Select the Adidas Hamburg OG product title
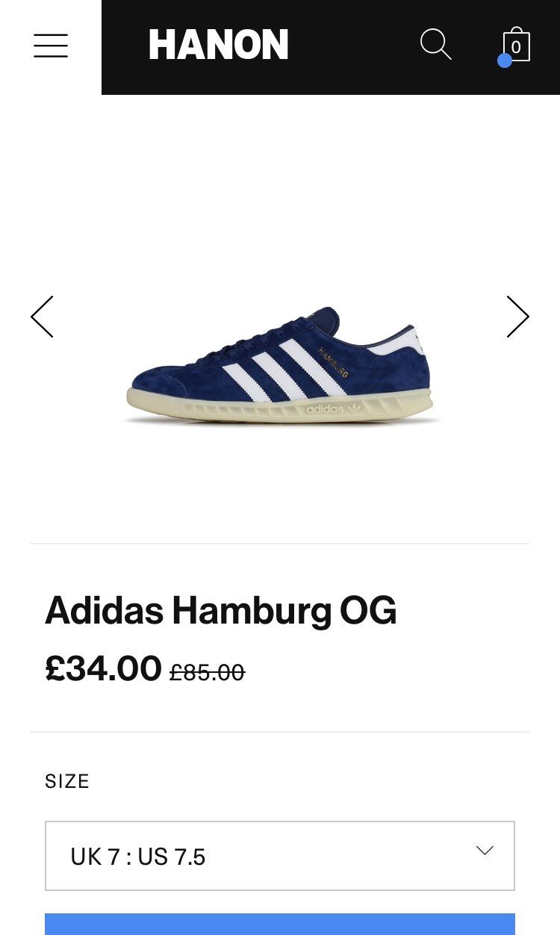 221,612
